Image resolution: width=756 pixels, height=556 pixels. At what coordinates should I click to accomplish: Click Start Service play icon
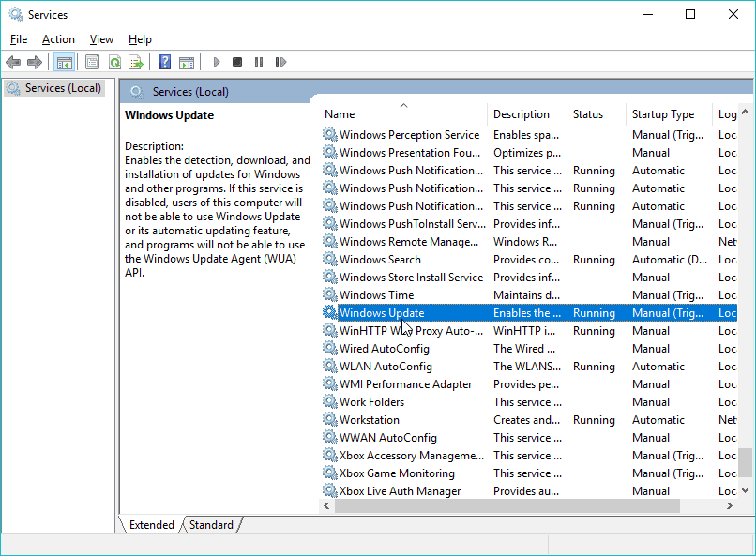pos(217,62)
